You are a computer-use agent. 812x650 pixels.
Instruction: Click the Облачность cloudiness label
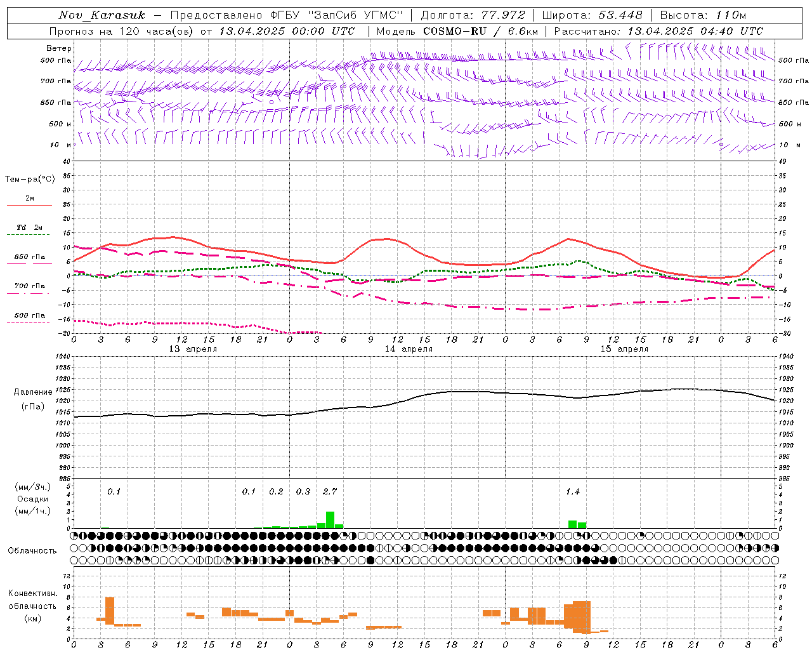(32, 550)
